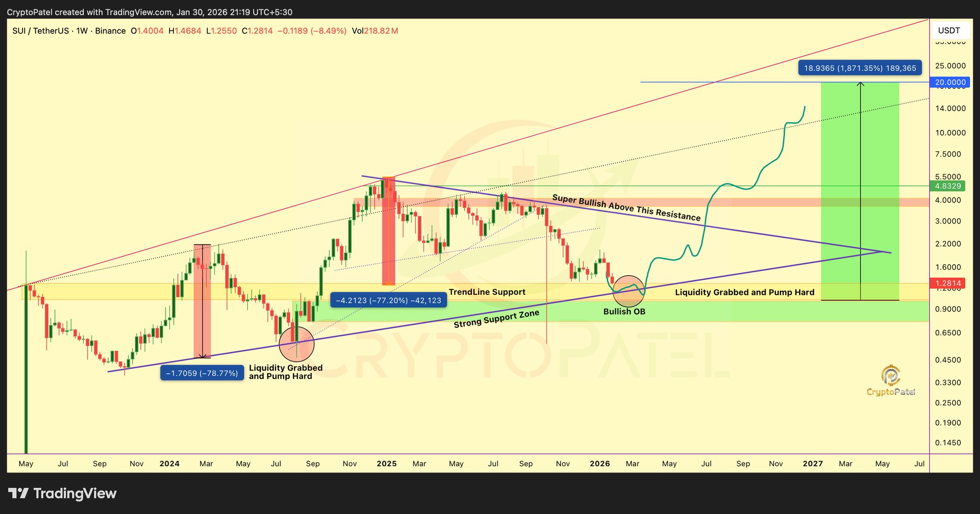Click the "Strong Support Zone" annotation
The image size is (980, 514).
pos(496,319)
